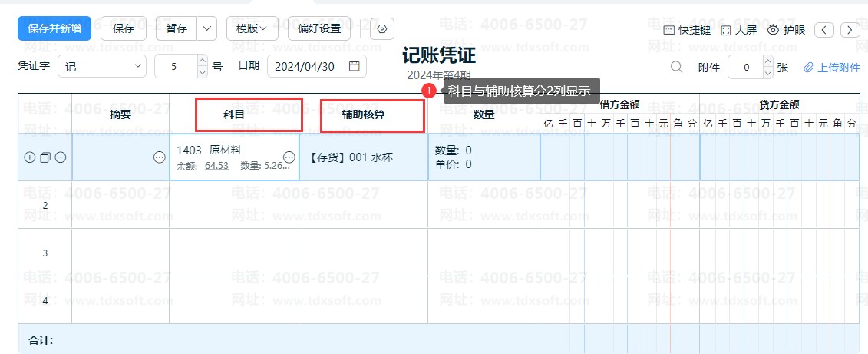Go to previous voucher arrow

point(824,30)
